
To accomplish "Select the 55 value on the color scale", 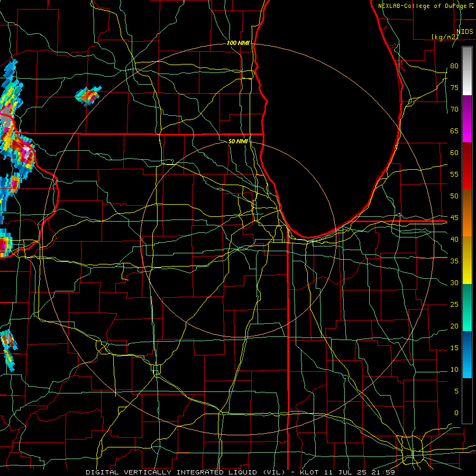I will pyautogui.click(x=454, y=174).
